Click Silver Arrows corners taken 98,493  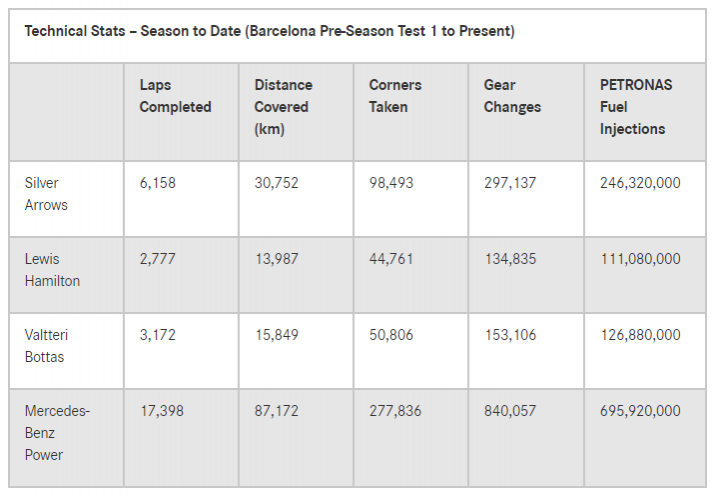(x=391, y=183)
